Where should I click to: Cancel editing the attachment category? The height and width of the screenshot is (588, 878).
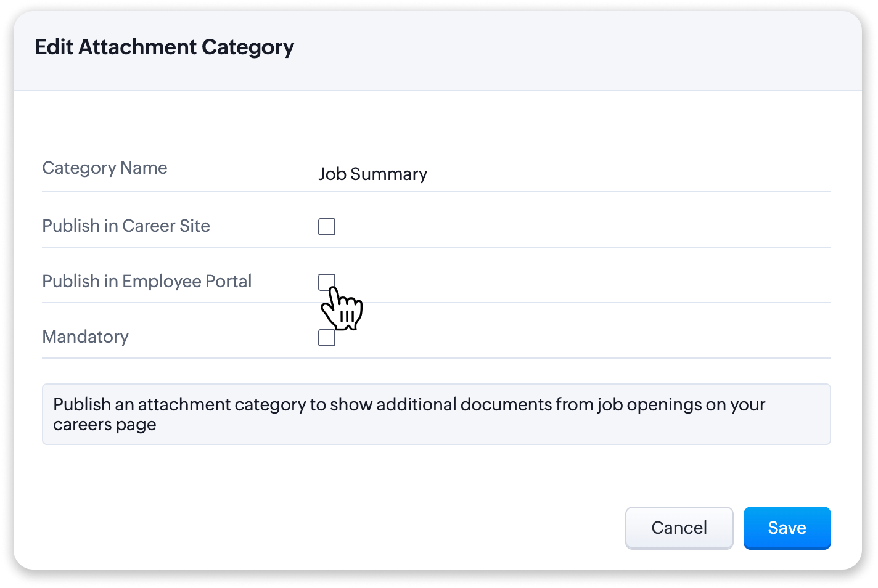[x=679, y=528]
